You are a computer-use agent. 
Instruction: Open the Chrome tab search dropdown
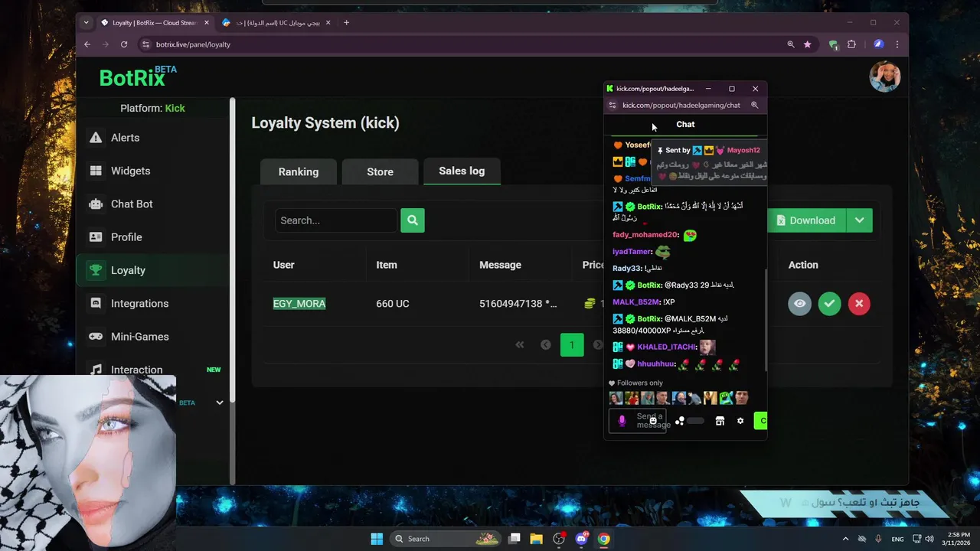pyautogui.click(x=86, y=22)
